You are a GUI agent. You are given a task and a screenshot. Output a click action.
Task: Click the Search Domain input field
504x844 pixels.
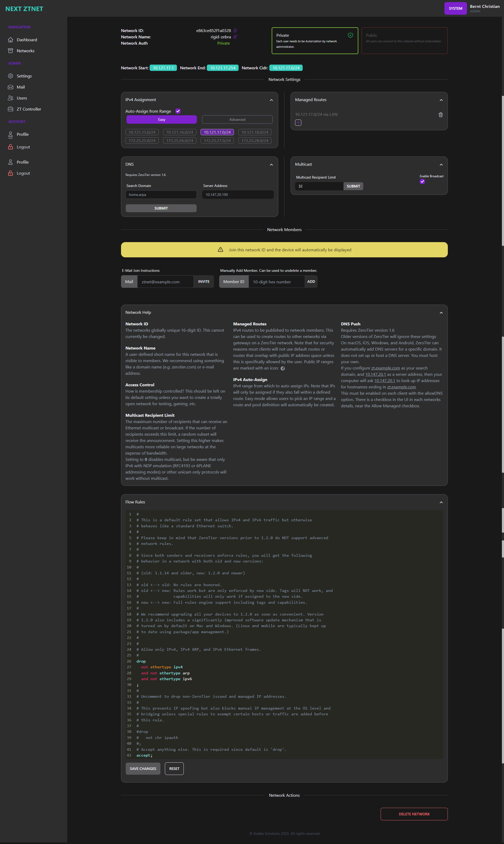click(x=161, y=195)
